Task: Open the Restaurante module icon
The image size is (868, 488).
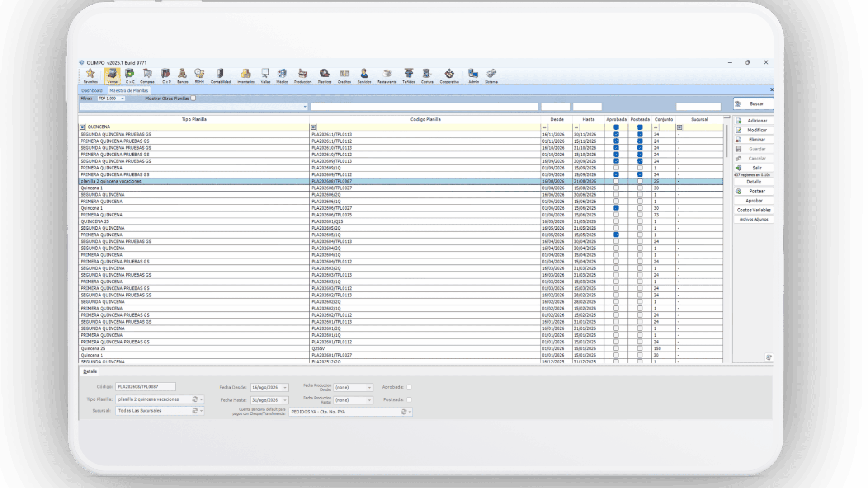Action: (387, 76)
